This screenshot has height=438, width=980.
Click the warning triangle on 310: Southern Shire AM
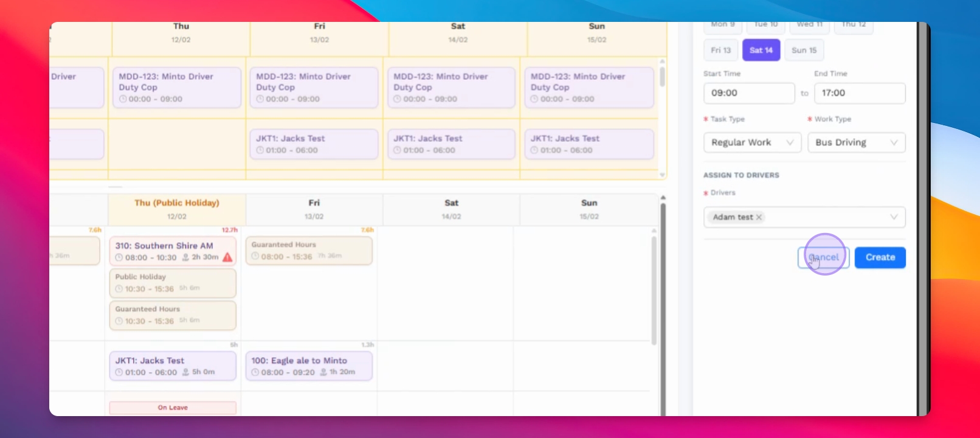click(x=227, y=257)
